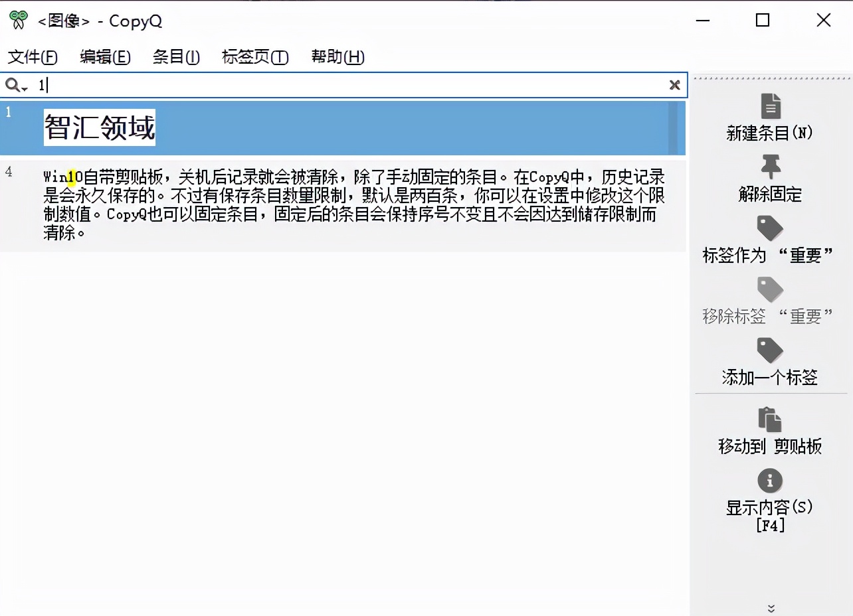
Task: Open the 文件 menu
Action: tap(32, 58)
